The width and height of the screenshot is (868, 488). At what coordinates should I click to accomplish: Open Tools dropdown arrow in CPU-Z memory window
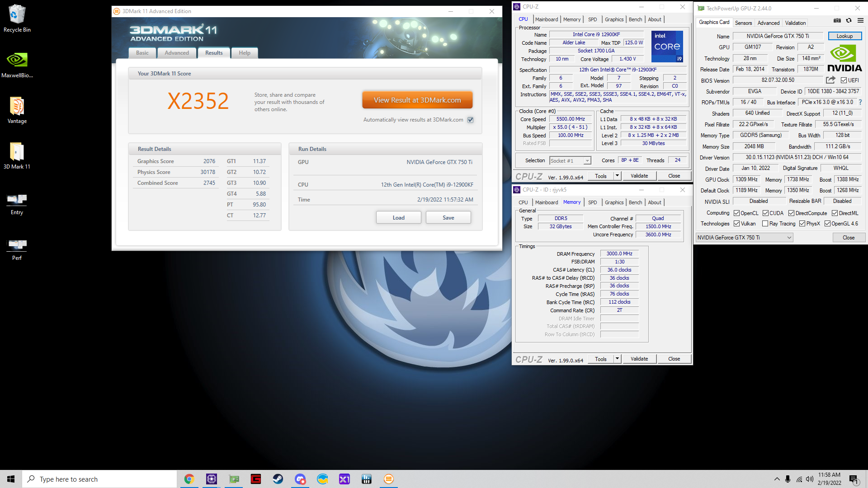(x=617, y=359)
